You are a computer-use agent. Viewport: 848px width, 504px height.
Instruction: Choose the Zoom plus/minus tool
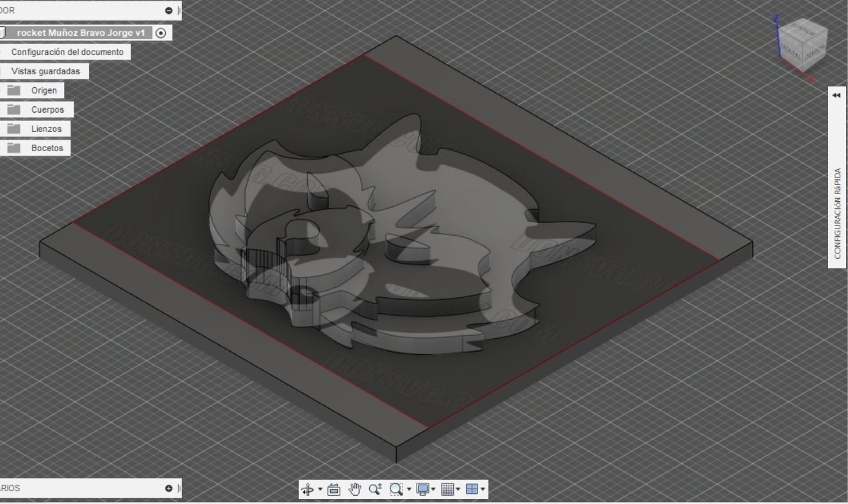coord(375,489)
